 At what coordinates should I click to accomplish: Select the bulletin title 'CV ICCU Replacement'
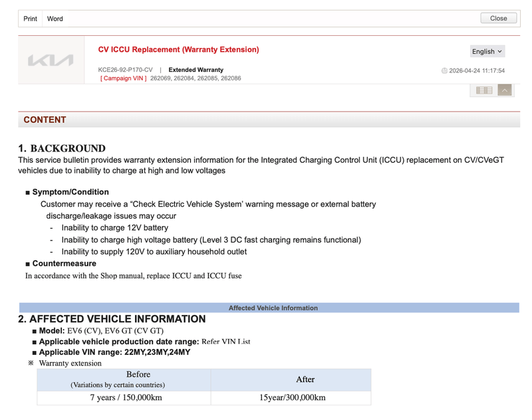(178, 49)
